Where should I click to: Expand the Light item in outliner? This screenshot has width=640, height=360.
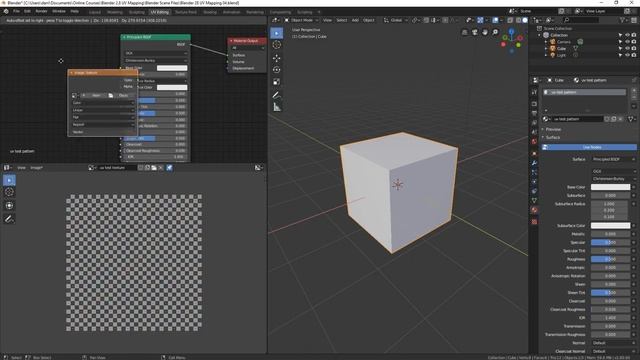(546, 55)
